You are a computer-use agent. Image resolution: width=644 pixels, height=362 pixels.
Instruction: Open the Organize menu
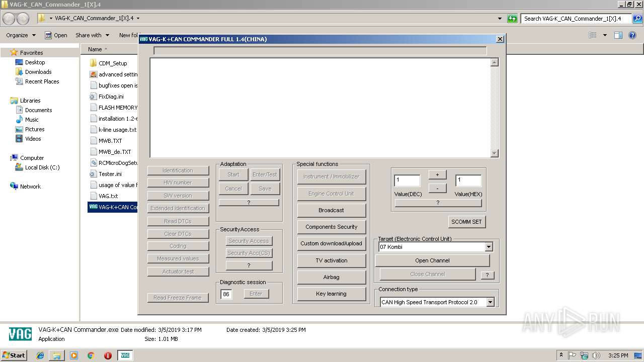[x=21, y=35]
